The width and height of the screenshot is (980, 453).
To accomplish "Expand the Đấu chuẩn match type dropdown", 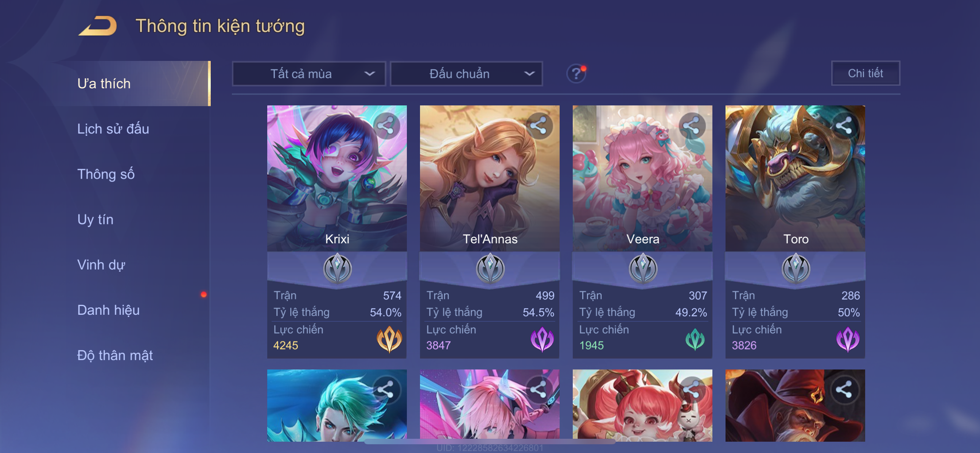I will tap(466, 73).
